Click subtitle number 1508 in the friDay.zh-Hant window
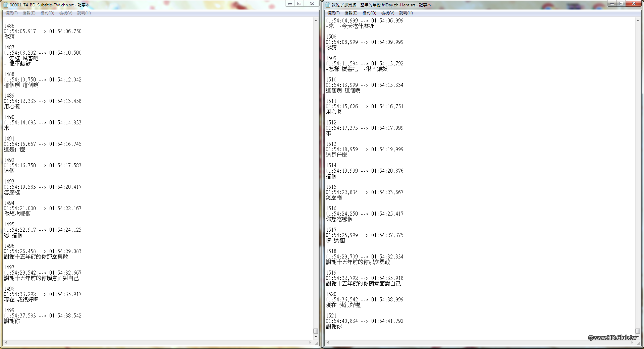 331,37
